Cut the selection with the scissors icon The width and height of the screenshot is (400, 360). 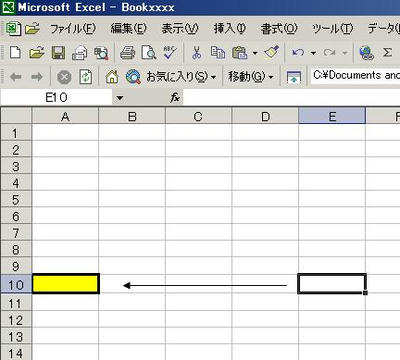coord(197,53)
